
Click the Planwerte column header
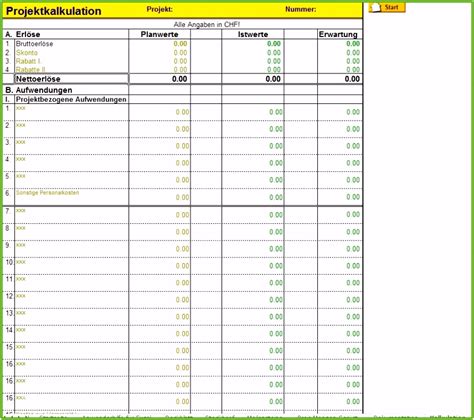(159, 34)
